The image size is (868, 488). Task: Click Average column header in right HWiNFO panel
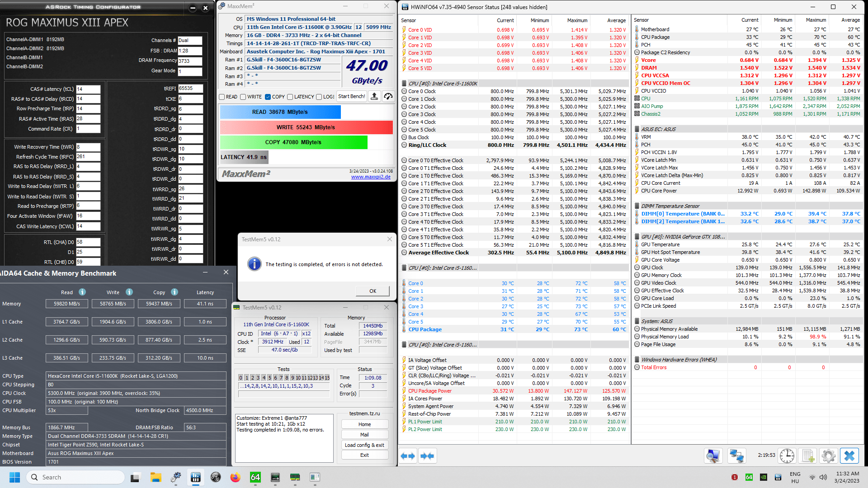(x=850, y=20)
